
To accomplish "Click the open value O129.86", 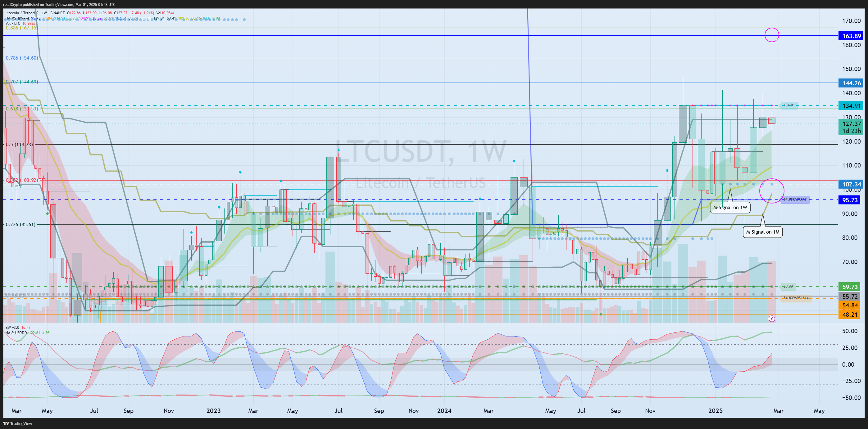I will (x=74, y=13).
